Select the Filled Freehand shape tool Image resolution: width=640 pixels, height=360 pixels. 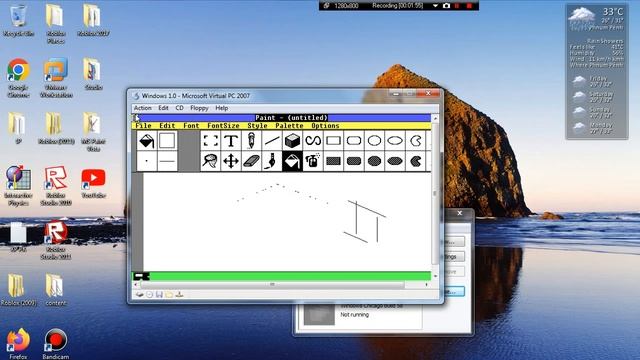[x=416, y=161]
